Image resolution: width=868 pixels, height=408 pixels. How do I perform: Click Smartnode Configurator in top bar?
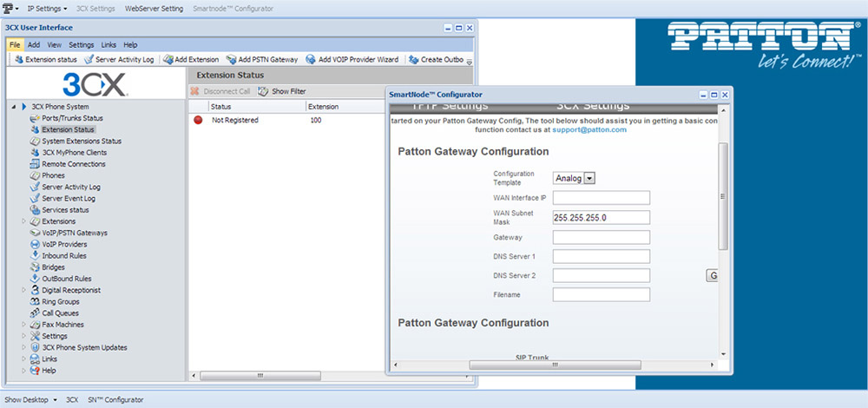(x=233, y=9)
